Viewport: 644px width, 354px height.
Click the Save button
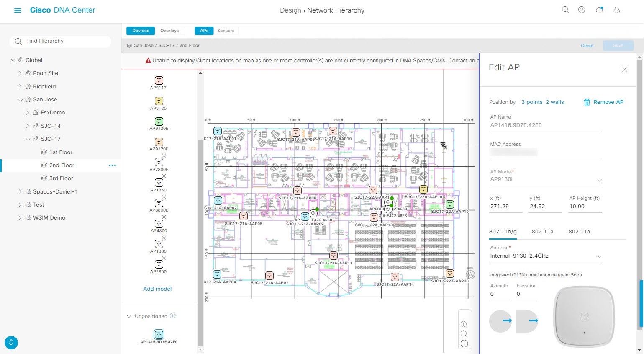(618, 46)
